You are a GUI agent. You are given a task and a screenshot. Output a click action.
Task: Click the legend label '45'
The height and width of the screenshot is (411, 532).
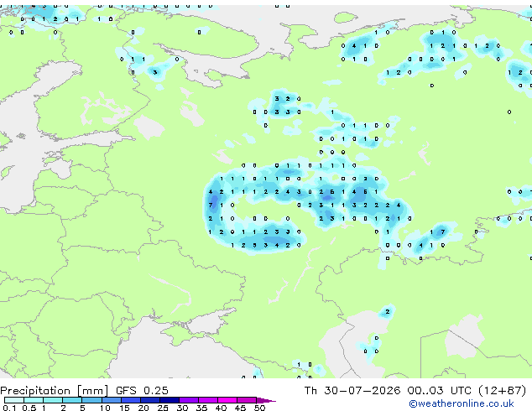point(240,408)
